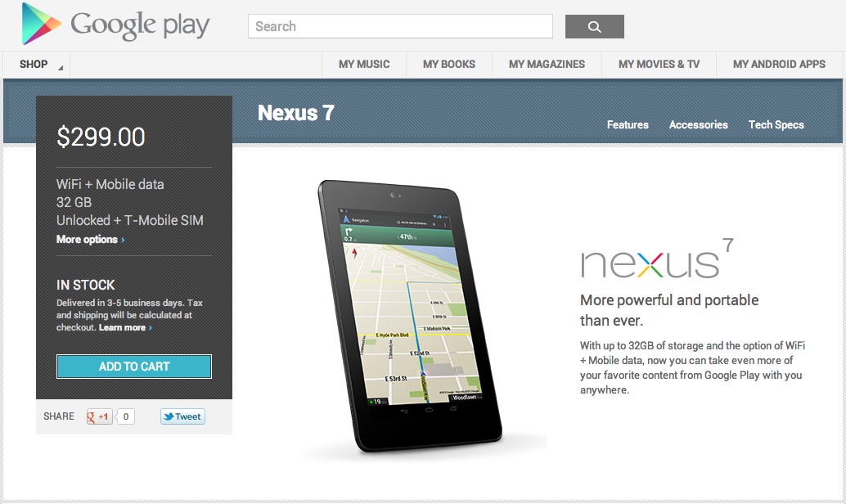Image resolution: width=846 pixels, height=504 pixels.
Task: Jump to the Features section
Action: coord(628,124)
